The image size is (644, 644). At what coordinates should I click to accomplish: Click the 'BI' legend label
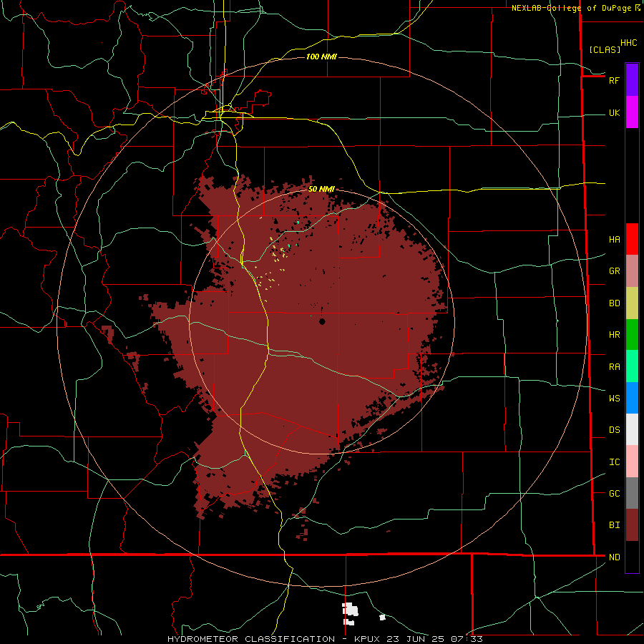point(614,525)
